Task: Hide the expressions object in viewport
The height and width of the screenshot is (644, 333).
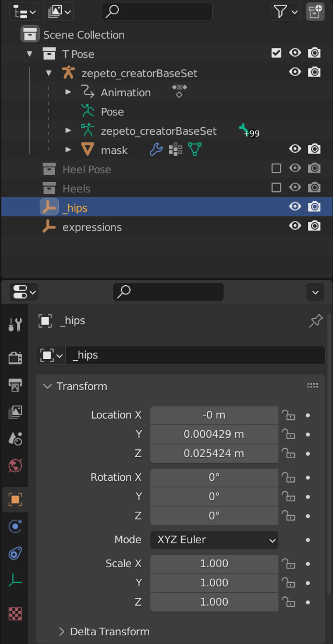Action: click(295, 226)
